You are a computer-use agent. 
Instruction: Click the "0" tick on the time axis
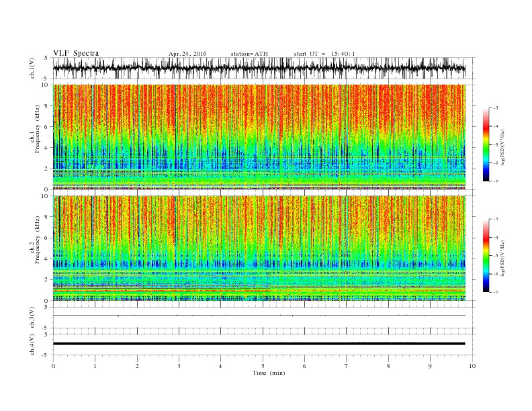(x=53, y=366)
